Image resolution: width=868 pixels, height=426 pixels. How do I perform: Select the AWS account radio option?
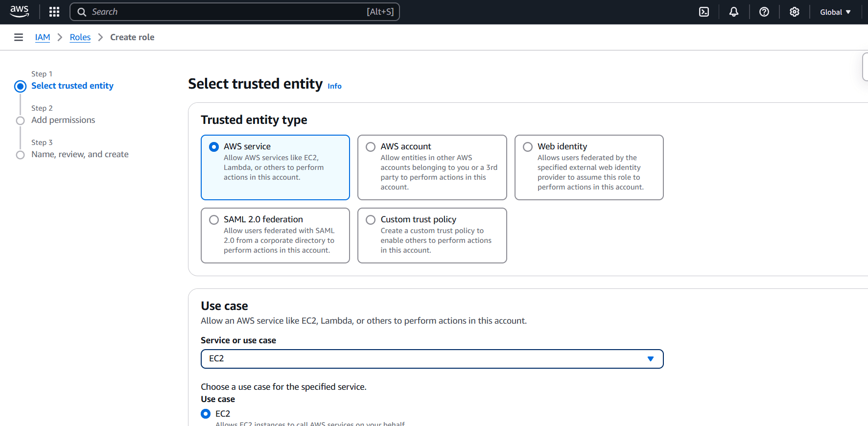point(371,147)
